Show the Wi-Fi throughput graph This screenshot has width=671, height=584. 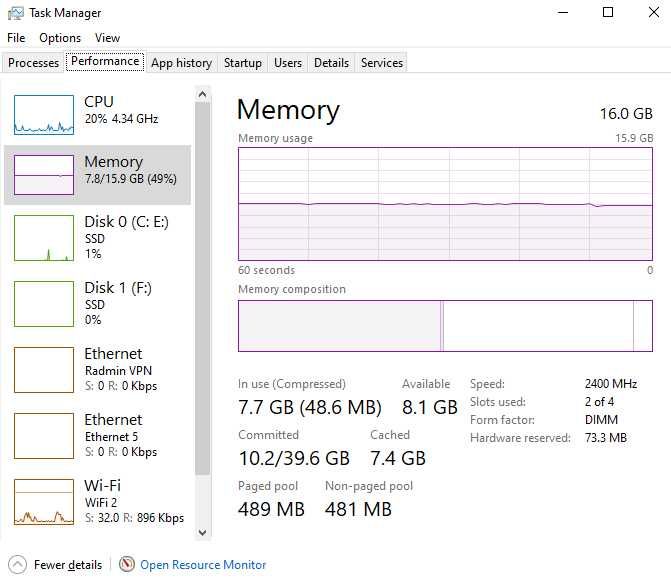(44, 502)
